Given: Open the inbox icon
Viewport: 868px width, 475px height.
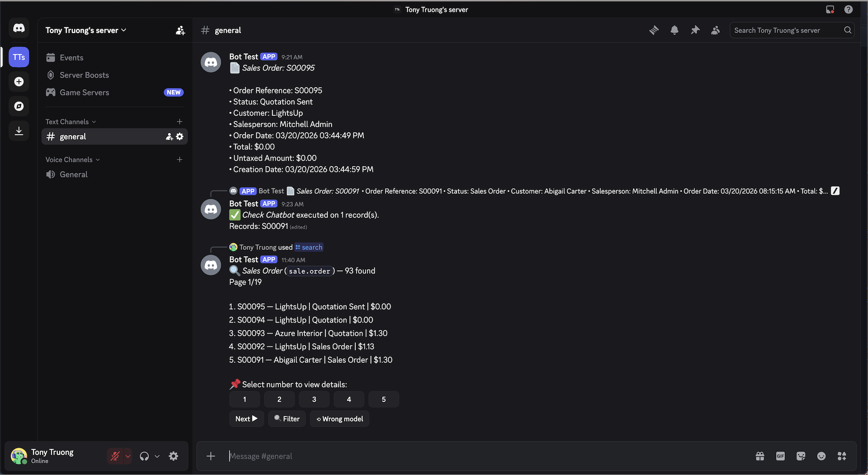Looking at the screenshot, I should point(830,9).
